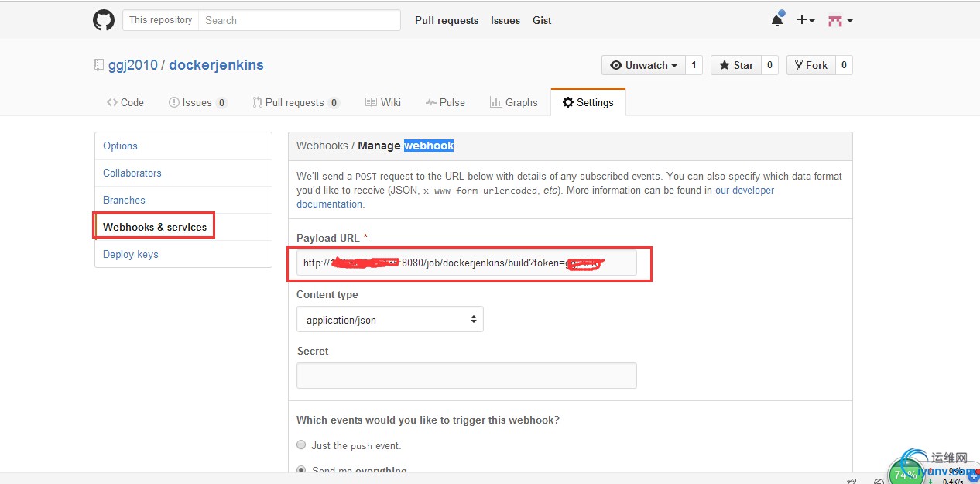This screenshot has width=980, height=484.
Task: Expand the plus create-new menu
Action: pos(806,20)
